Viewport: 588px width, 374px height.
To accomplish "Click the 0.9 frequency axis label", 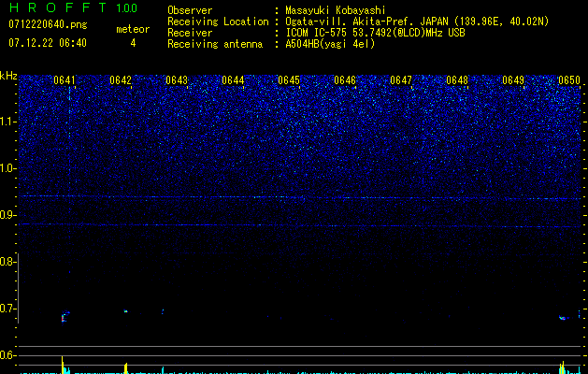I will (x=7, y=215).
